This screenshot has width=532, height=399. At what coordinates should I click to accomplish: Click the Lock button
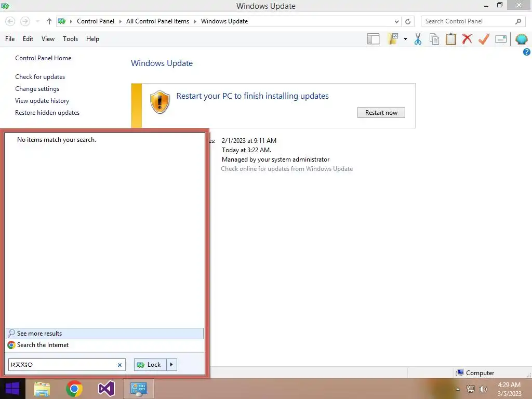(150, 365)
